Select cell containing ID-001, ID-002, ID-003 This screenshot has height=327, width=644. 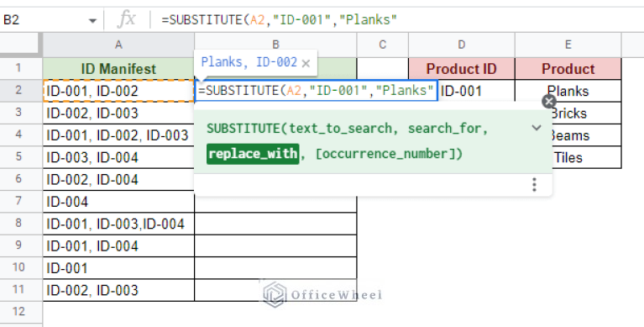(118, 135)
